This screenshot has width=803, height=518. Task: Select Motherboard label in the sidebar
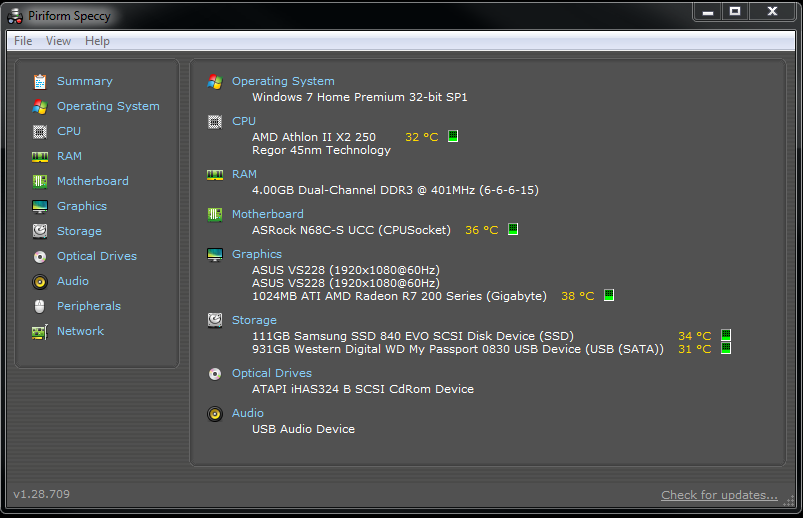click(x=93, y=181)
